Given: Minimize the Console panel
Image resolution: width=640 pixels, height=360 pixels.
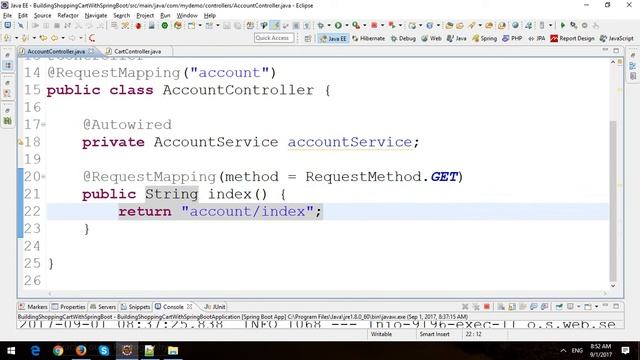Looking at the screenshot, I should (x=605, y=306).
